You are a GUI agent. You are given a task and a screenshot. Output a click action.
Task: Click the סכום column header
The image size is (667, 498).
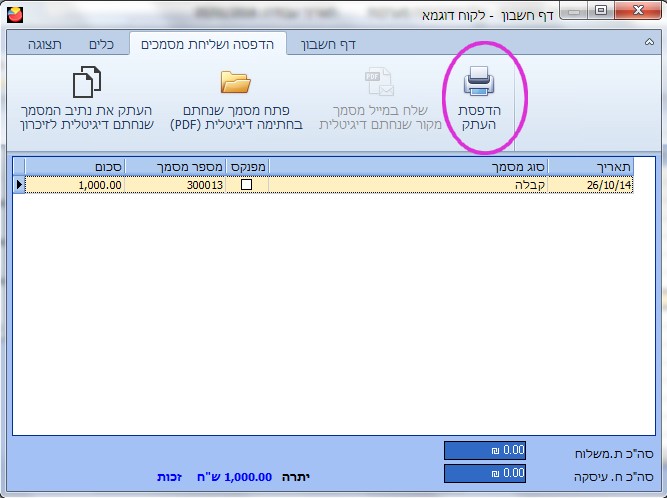(x=75, y=167)
